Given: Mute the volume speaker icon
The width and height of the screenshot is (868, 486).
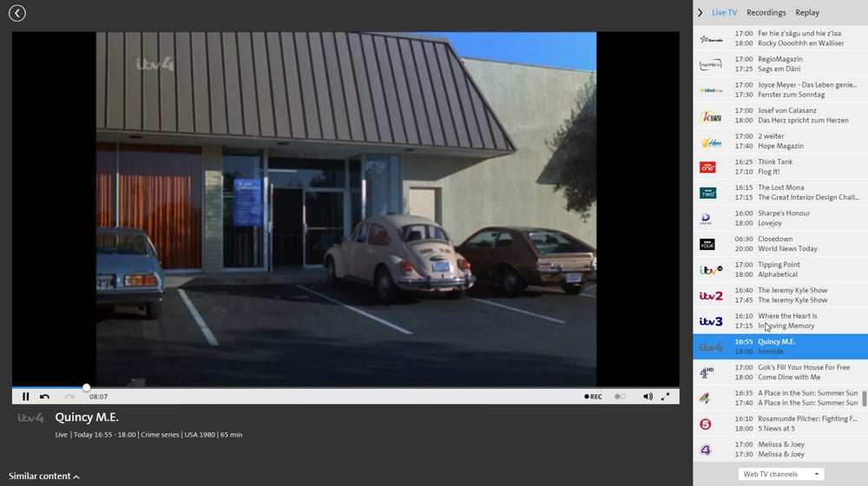Looking at the screenshot, I should [x=648, y=397].
